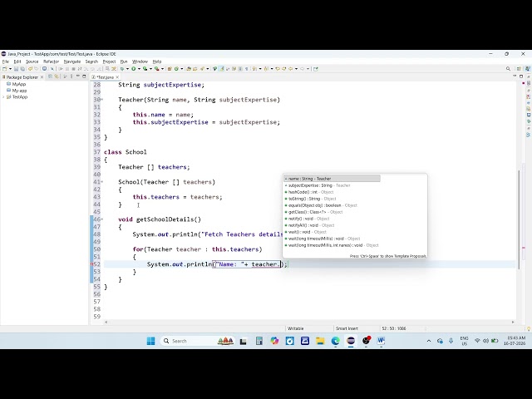The width and height of the screenshot is (532, 399).
Task: Toggle Show Whitespace Characters pilcrow icon
Action: tap(247, 69)
